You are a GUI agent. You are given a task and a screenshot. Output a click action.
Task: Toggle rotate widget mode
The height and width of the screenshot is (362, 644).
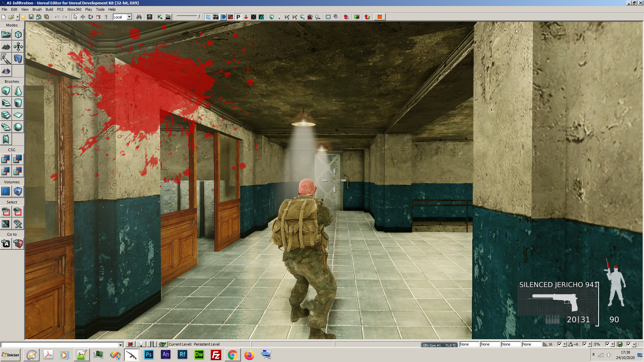(x=91, y=17)
